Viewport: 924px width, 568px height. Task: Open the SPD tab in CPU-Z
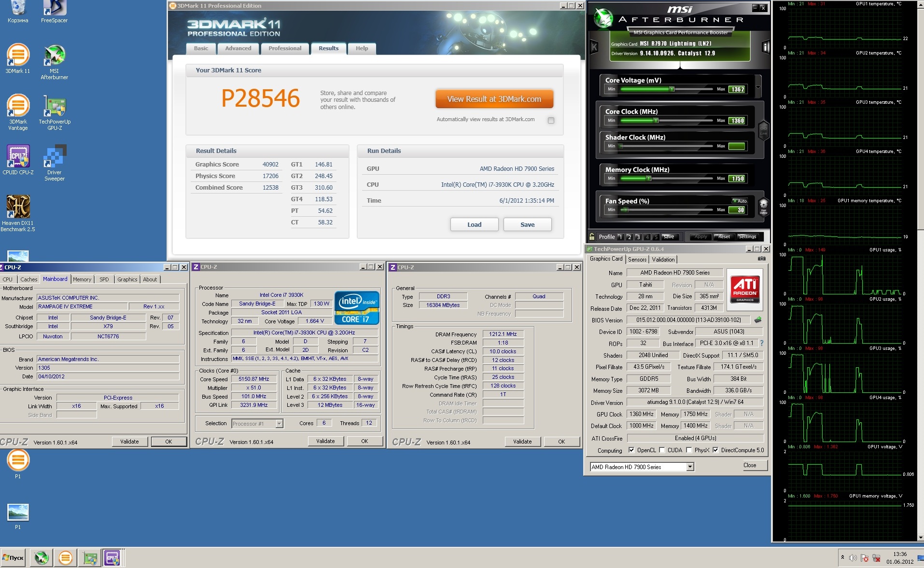pyautogui.click(x=104, y=279)
